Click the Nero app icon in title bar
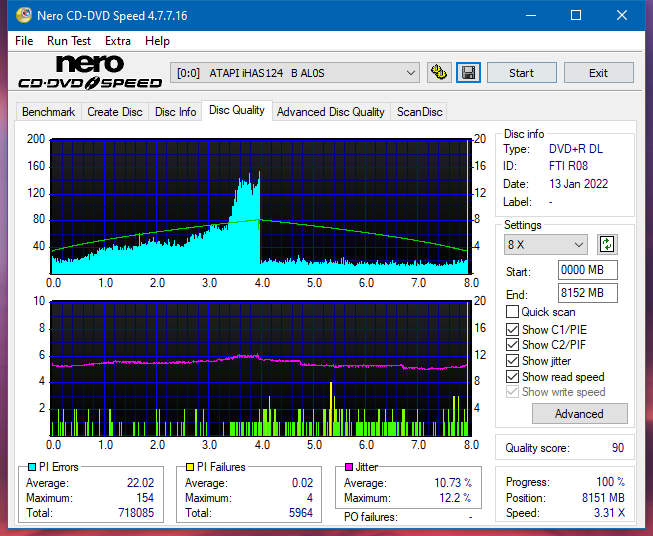653x536 pixels. click(24, 15)
